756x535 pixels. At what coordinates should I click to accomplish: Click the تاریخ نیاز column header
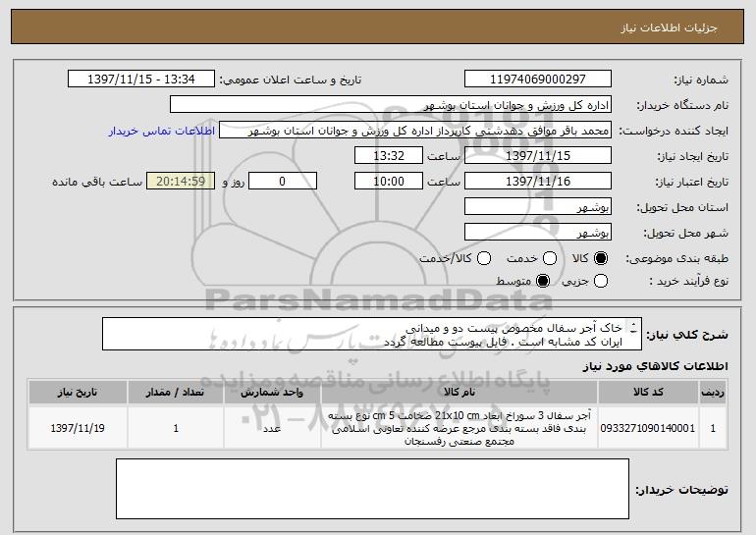pos(78,393)
